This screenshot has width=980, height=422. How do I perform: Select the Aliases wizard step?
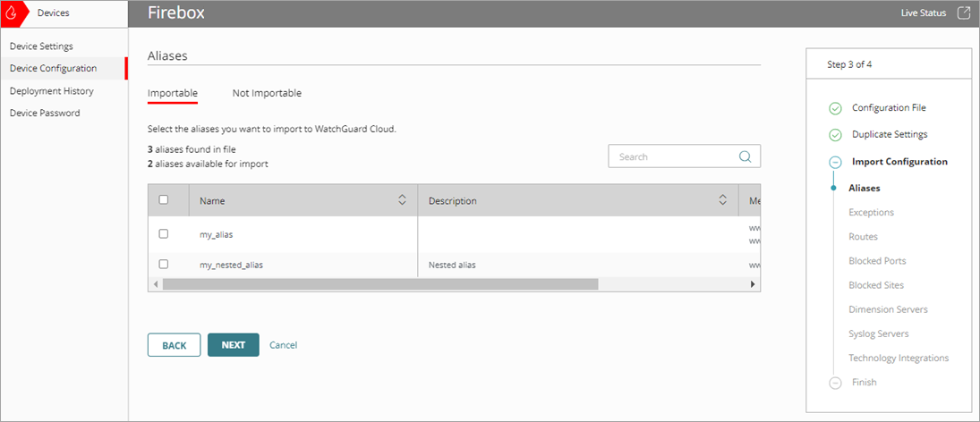click(x=865, y=187)
